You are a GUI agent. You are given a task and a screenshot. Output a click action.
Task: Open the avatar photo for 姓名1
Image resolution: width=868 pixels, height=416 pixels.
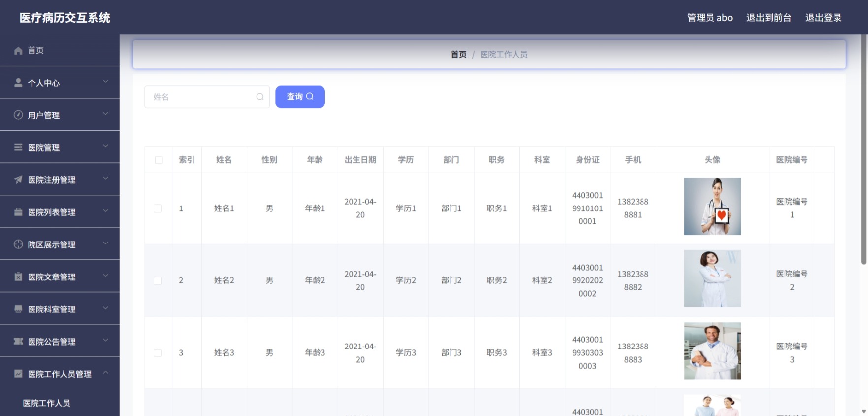(x=712, y=207)
